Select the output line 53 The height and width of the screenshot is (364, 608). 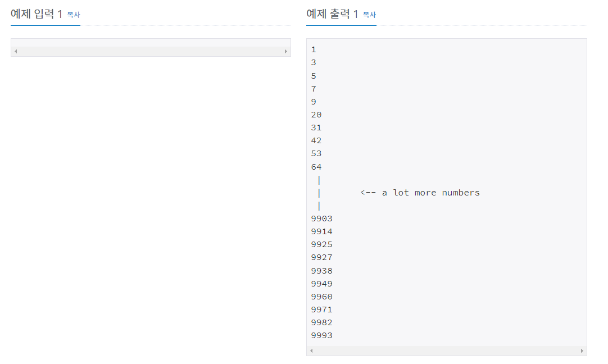coord(316,153)
